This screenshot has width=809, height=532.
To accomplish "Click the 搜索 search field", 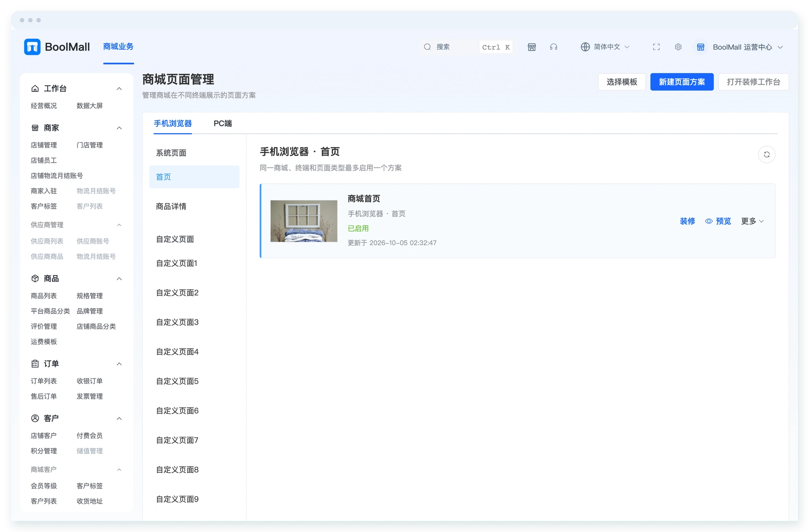I will 467,47.
